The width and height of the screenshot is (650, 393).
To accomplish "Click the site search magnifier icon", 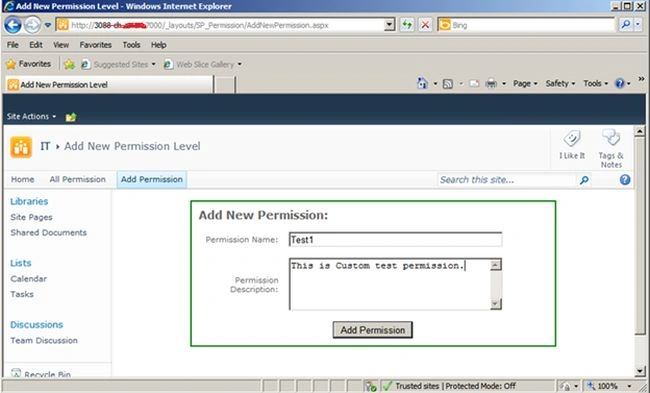I will coord(584,180).
